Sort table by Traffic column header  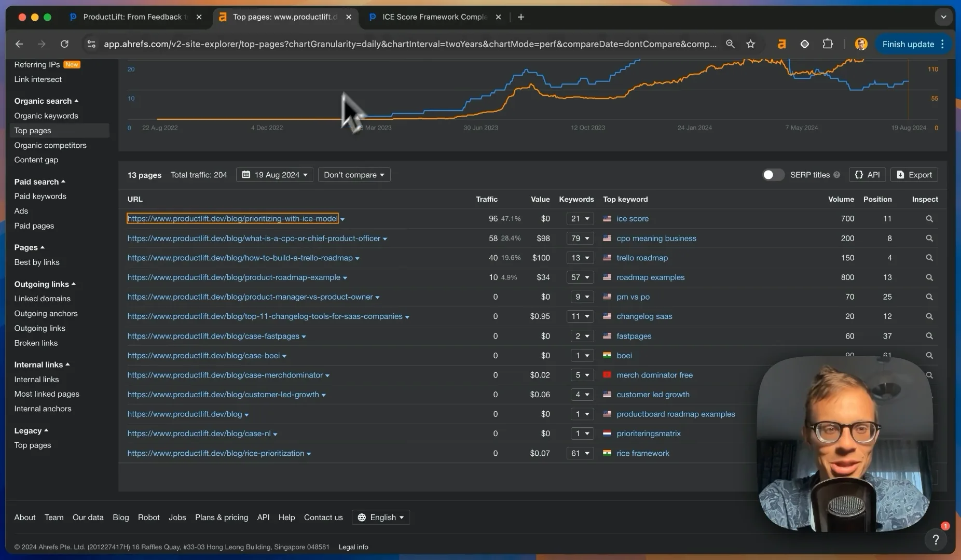487,199
